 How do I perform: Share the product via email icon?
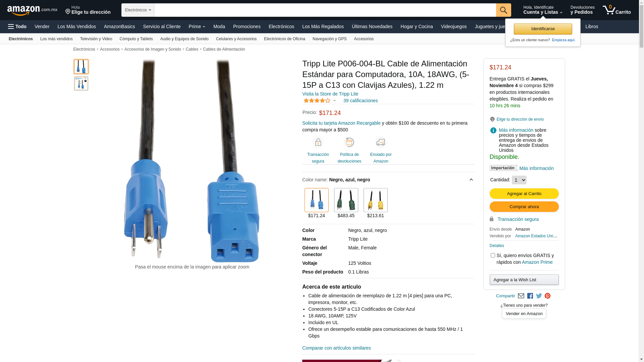(x=521, y=296)
